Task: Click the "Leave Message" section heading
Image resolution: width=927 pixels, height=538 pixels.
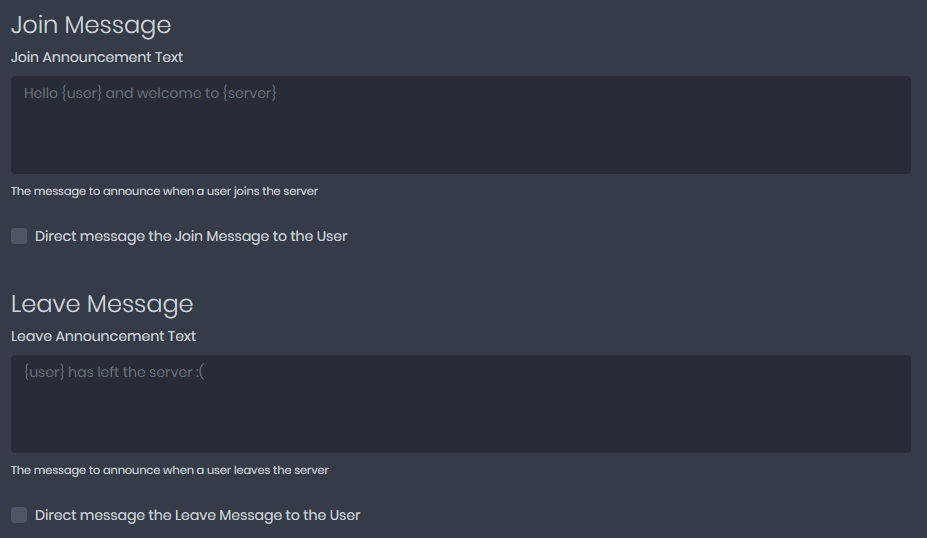Action: click(102, 304)
